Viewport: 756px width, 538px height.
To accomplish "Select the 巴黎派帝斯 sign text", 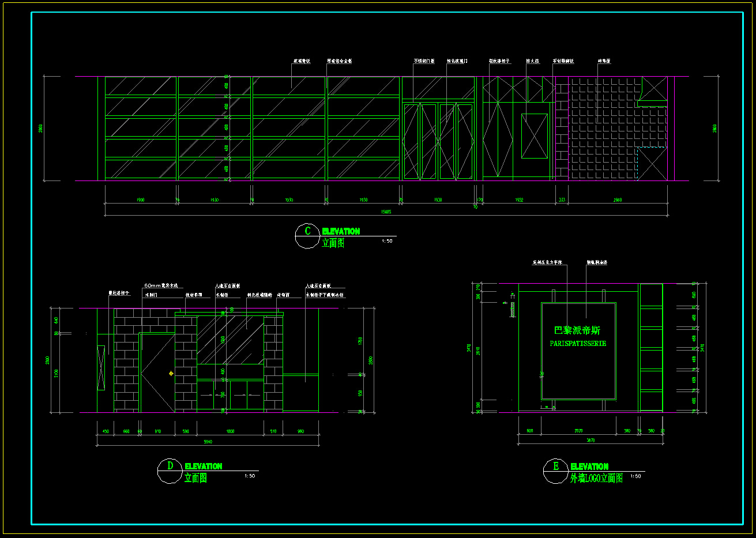I will (577, 330).
